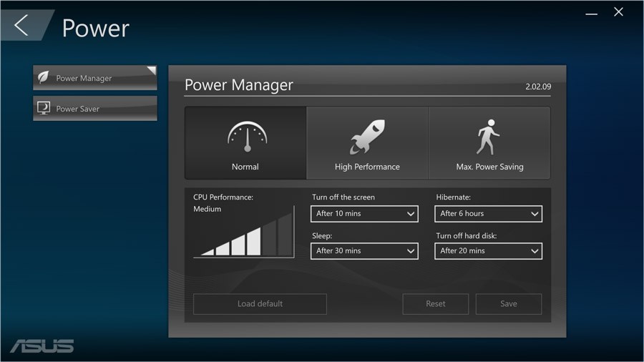Screen dimensions: 644x362
Task: Adjust the CPU Performance bar graph
Action: pos(244,232)
